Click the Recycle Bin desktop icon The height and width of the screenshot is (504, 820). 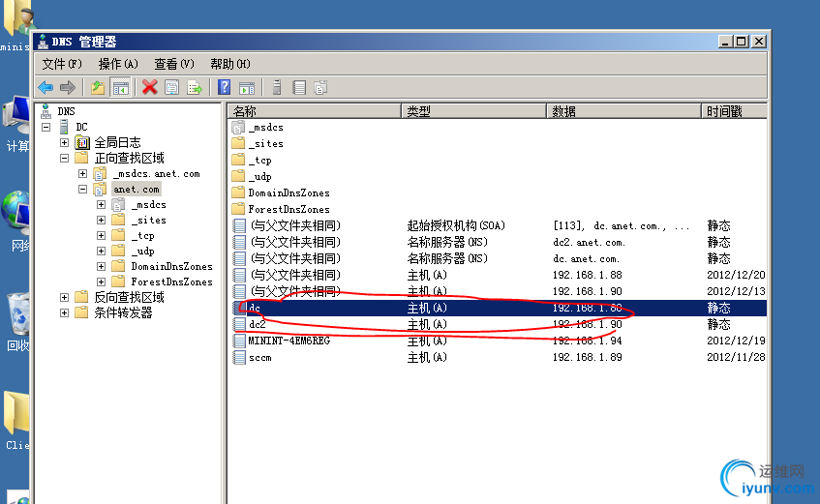click(x=18, y=313)
